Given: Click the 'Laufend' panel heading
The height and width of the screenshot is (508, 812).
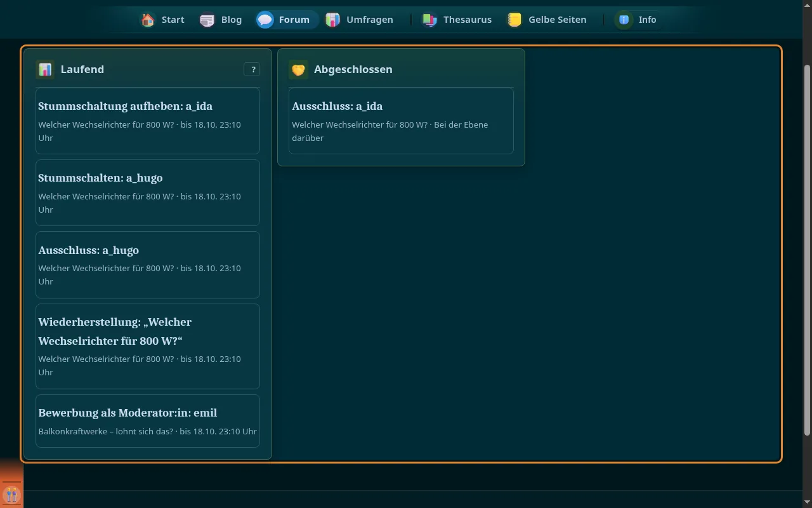Looking at the screenshot, I should [82, 69].
